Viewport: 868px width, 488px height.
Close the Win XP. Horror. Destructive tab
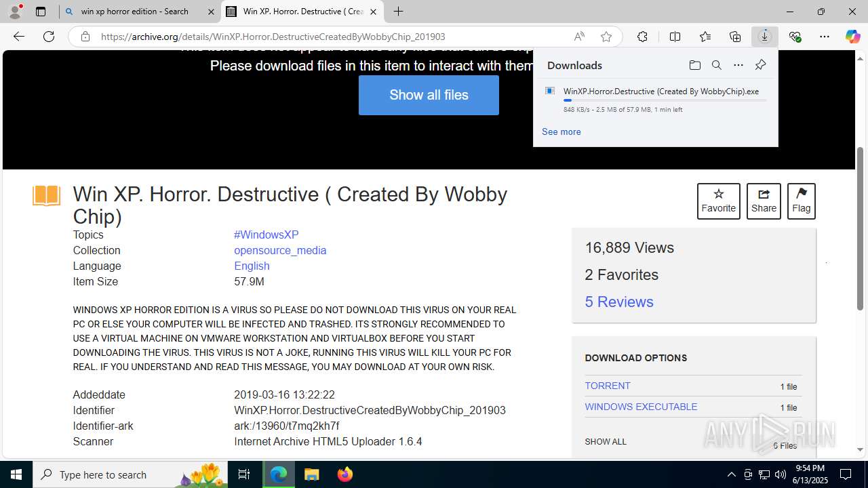click(373, 12)
